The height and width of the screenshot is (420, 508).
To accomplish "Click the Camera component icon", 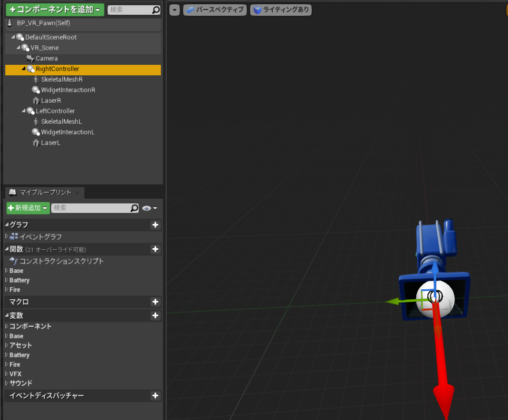I will (x=31, y=58).
